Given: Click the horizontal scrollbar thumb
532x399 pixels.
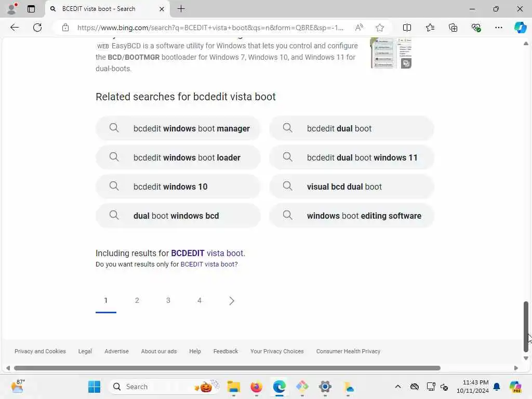Looking at the screenshot, I should coord(228,368).
